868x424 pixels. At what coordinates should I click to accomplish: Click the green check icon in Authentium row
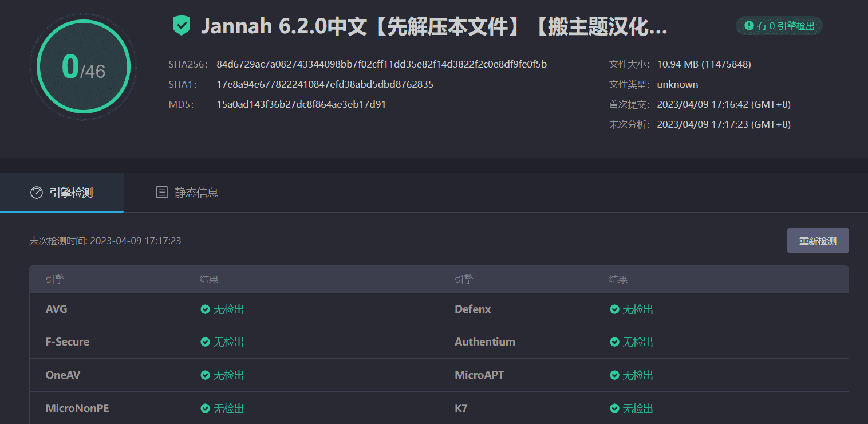[x=614, y=342]
